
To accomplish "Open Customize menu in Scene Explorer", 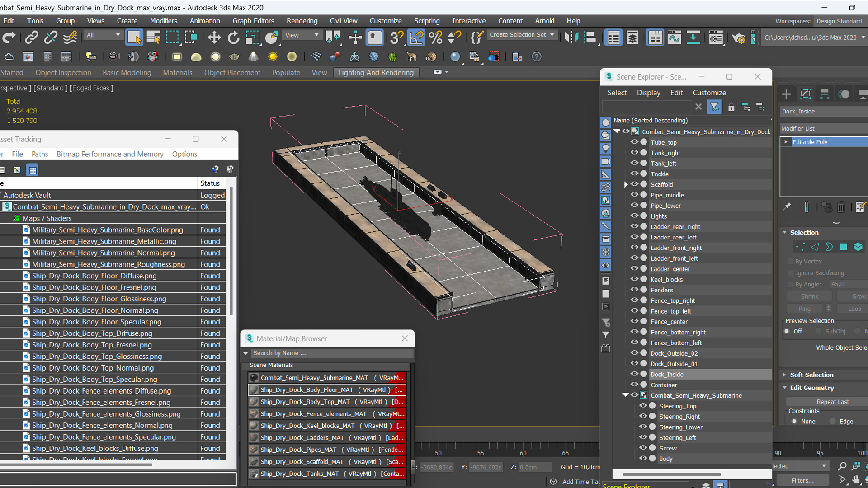I will pyautogui.click(x=709, y=93).
